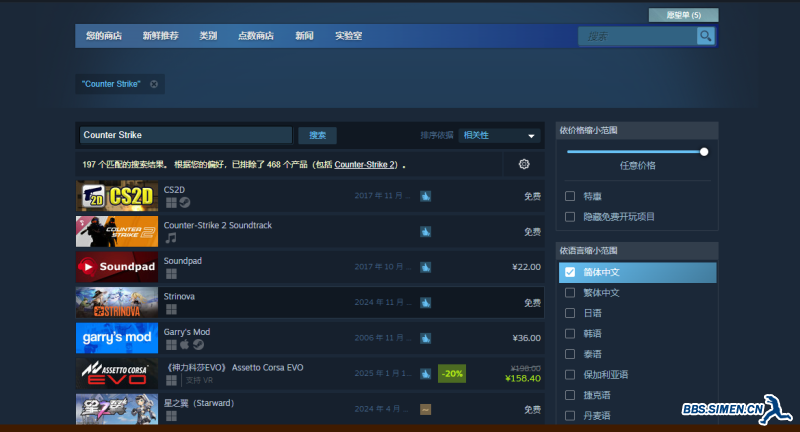This screenshot has width=800, height=432.
Task: Open the Strinova thumbnail image
Action: click(117, 302)
